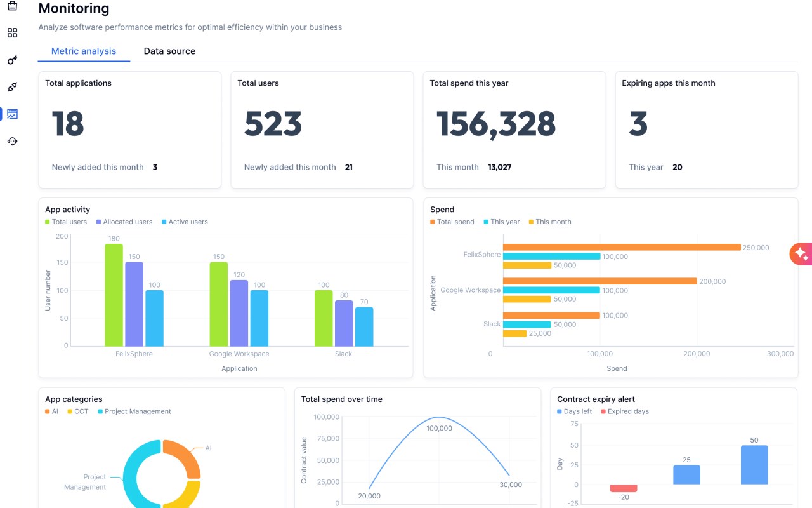Image resolution: width=812 pixels, height=508 pixels.
Task: Toggle This year legend in Spend chart
Action: pos(501,222)
